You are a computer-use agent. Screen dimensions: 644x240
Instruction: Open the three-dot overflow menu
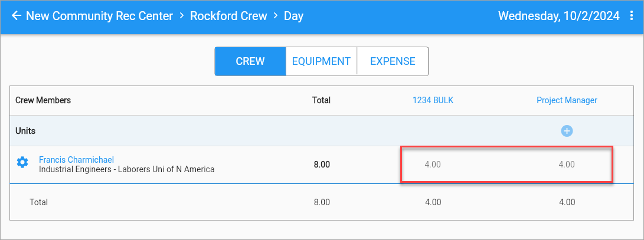pyautogui.click(x=632, y=16)
